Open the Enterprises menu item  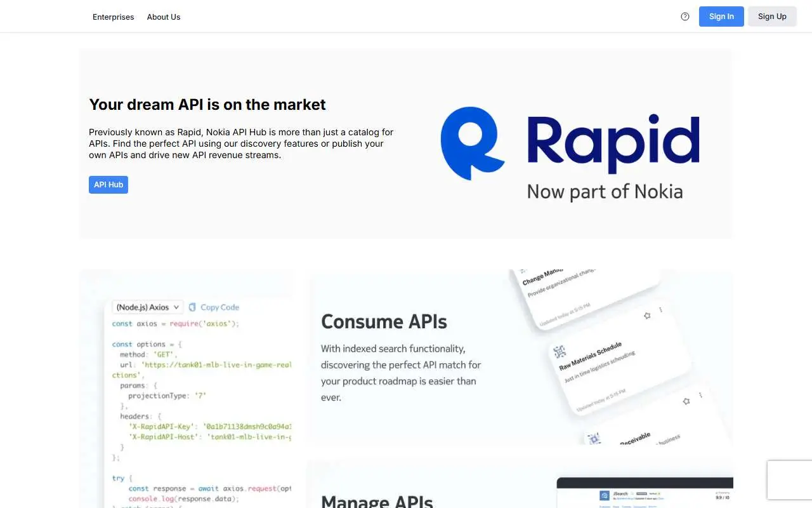pyautogui.click(x=113, y=17)
